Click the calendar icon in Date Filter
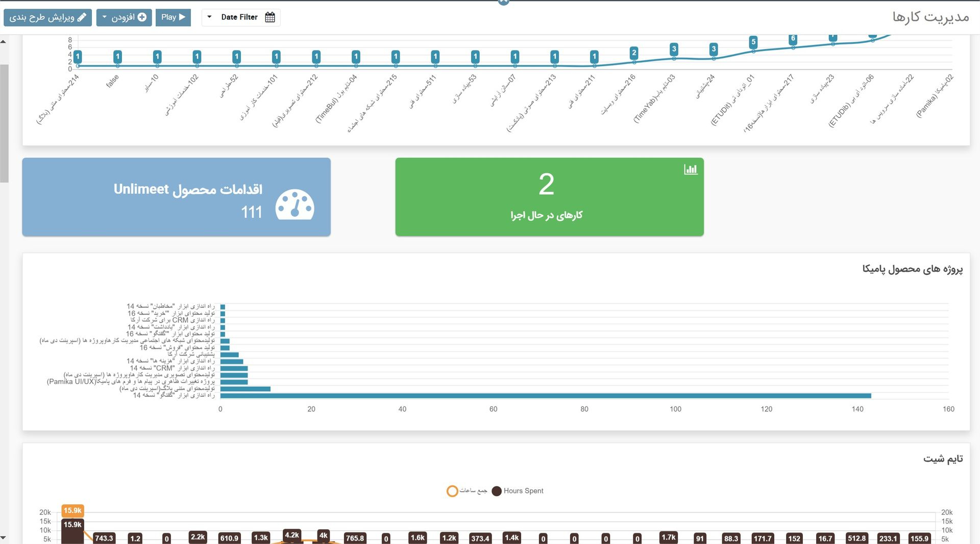This screenshot has width=980, height=544. 270,17
